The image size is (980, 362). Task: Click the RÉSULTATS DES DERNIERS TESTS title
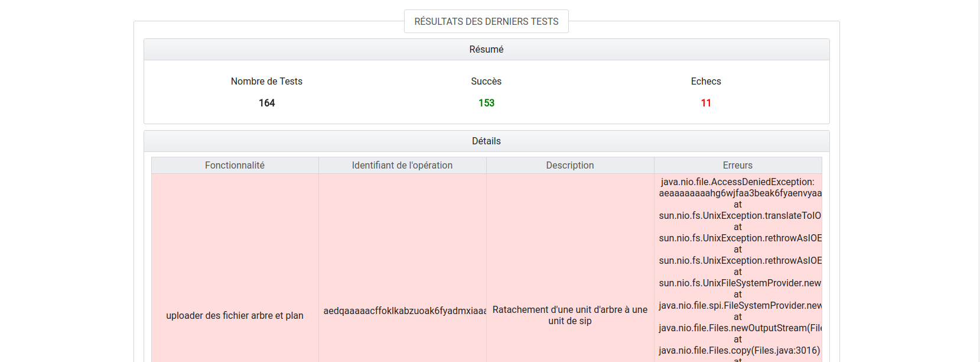486,21
